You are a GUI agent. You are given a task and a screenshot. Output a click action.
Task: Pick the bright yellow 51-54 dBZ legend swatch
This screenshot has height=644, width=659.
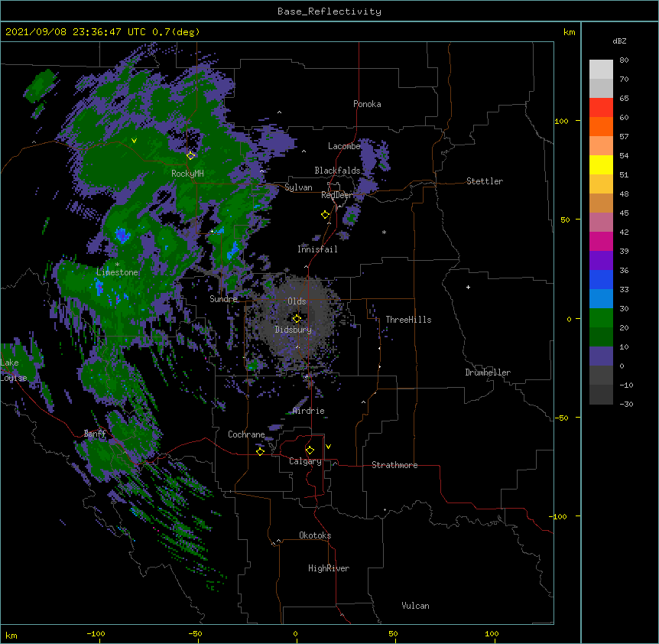pyautogui.click(x=601, y=164)
